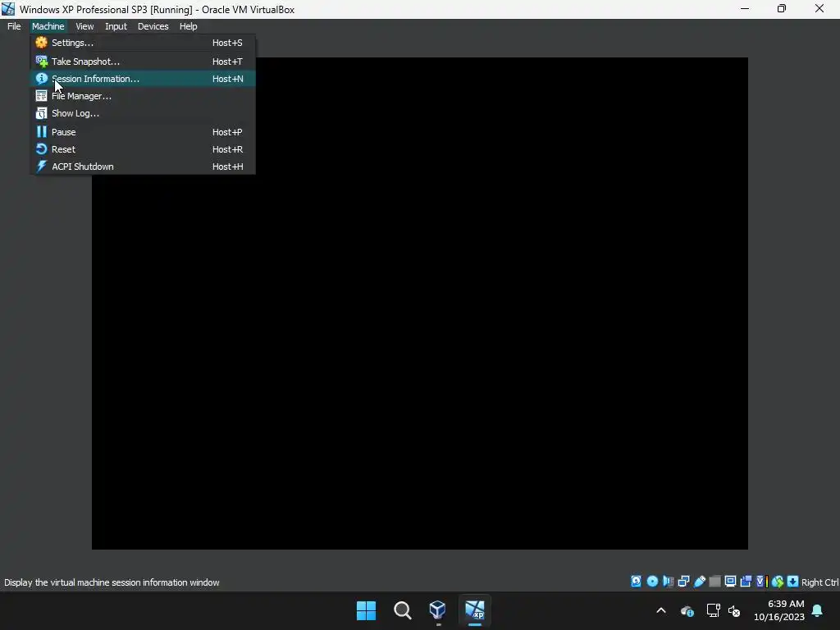The image size is (840, 630).
Task: Click the Host+H shortcut text
Action: click(228, 166)
